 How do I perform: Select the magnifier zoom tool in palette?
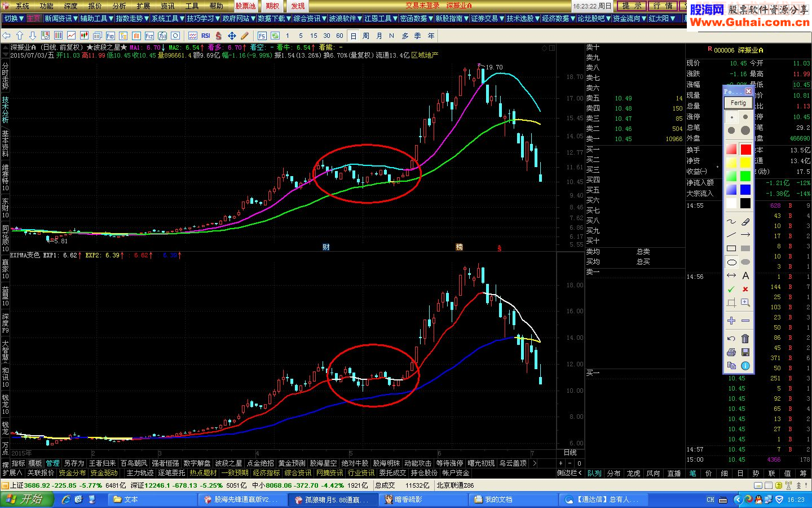[745, 303]
